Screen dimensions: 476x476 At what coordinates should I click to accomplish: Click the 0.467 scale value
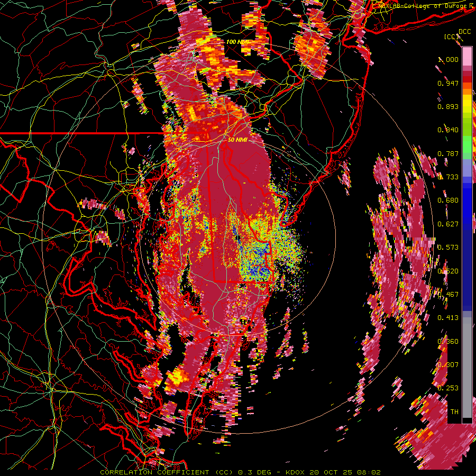[448, 295]
